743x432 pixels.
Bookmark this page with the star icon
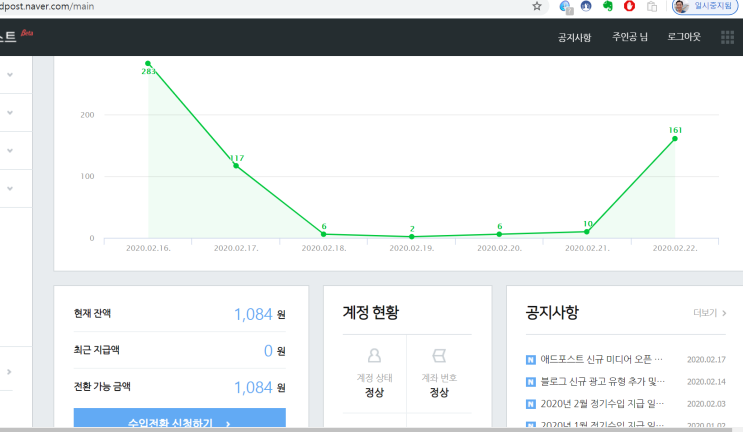[x=537, y=6]
